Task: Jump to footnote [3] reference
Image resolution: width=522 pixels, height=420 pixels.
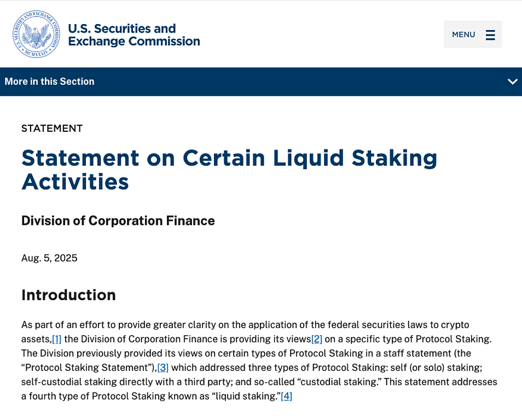Action: pos(163,367)
